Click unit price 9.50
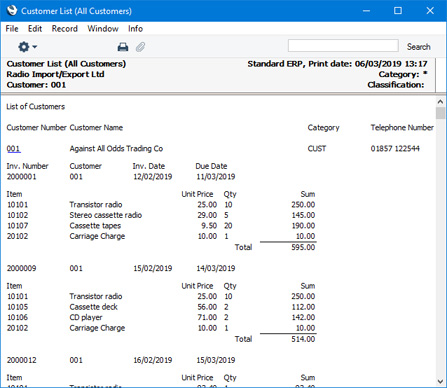 [209, 226]
